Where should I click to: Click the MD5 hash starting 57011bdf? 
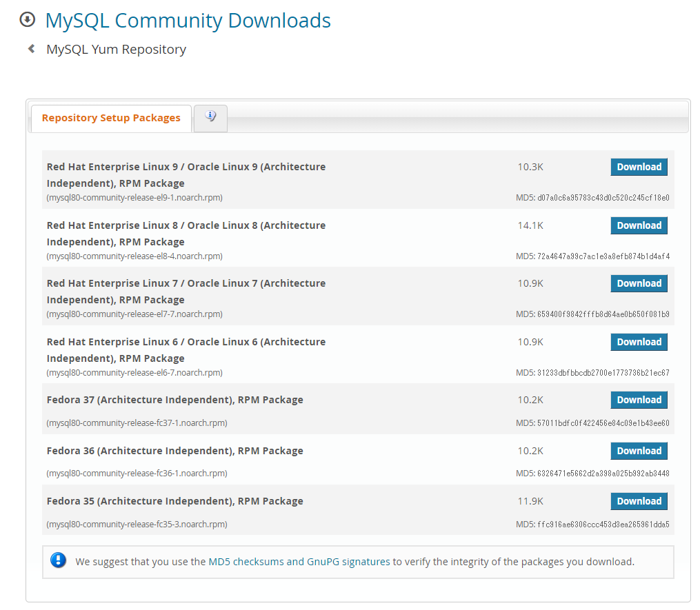coord(603,423)
